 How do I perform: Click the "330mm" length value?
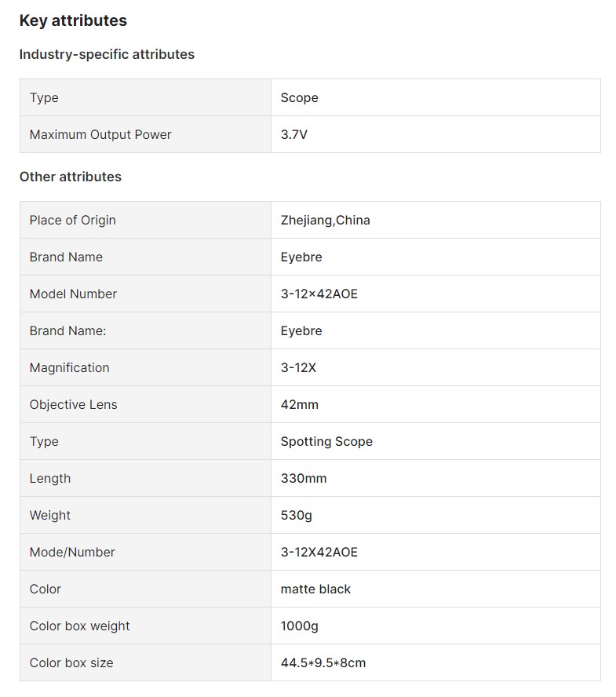tap(304, 478)
